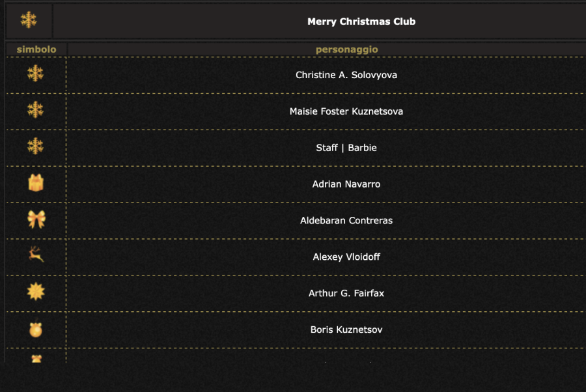
Task: Click the name Boris Kuznetsov
Action: [x=346, y=330]
